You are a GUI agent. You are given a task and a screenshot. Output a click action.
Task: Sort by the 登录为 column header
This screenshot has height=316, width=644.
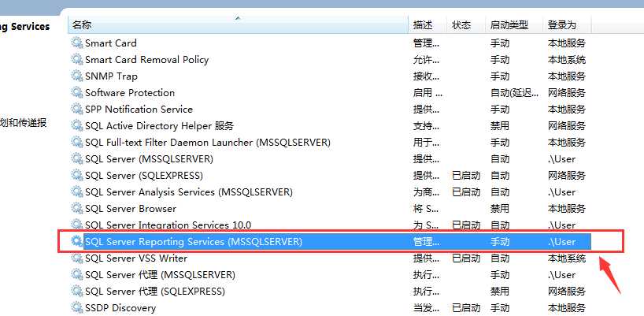click(x=567, y=24)
